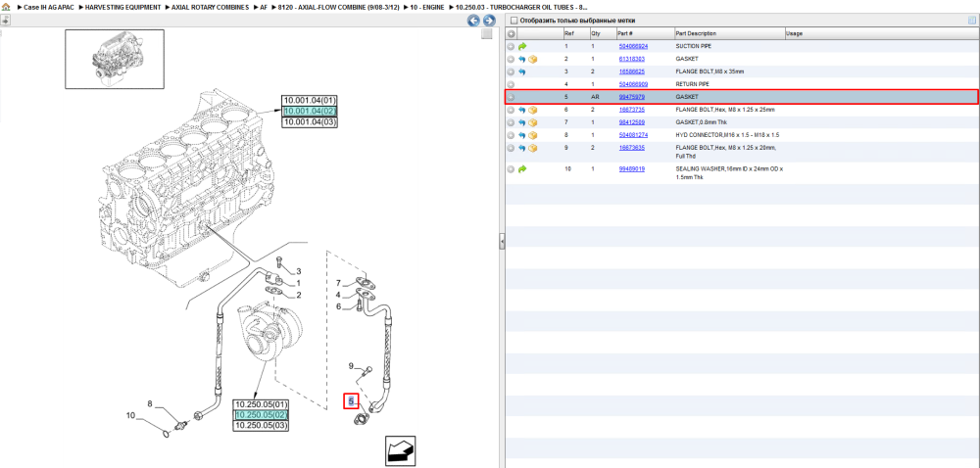Add the RETURN PIPE row using its circle icon
This screenshot has width=980, height=468.
pyautogui.click(x=511, y=84)
